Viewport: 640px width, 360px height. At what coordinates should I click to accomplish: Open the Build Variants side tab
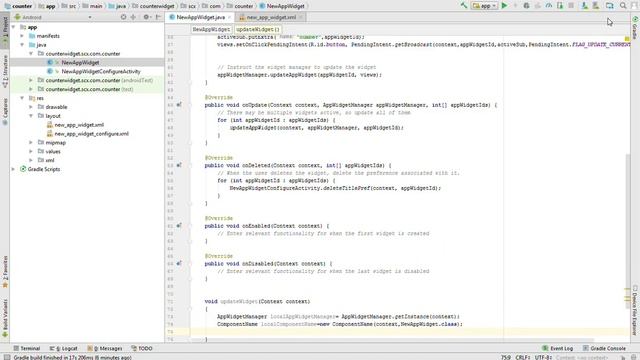(x=5, y=318)
